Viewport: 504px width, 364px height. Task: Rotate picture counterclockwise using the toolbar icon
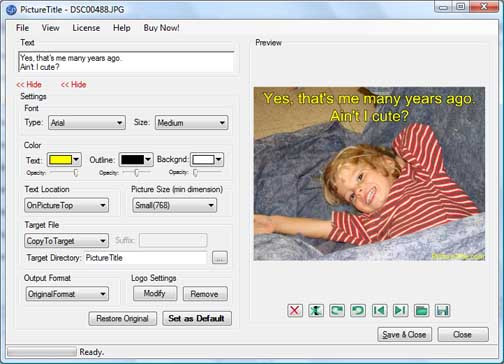point(358,310)
